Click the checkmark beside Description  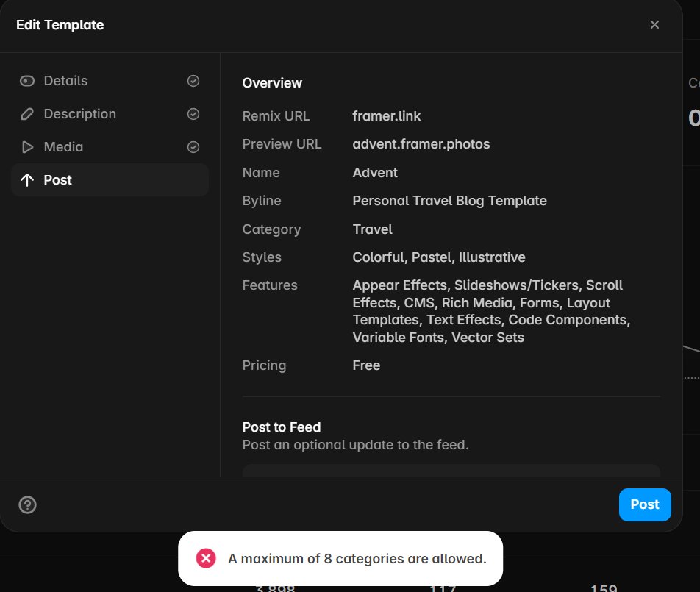tap(193, 114)
